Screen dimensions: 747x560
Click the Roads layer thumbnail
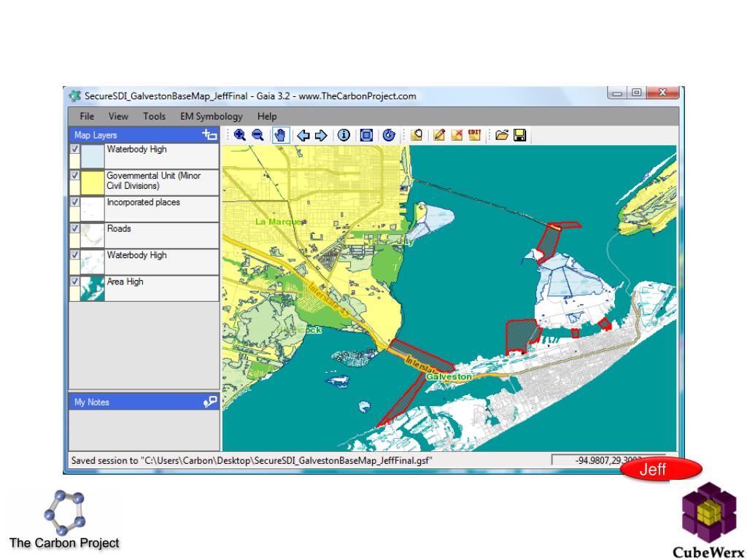pyautogui.click(x=93, y=236)
